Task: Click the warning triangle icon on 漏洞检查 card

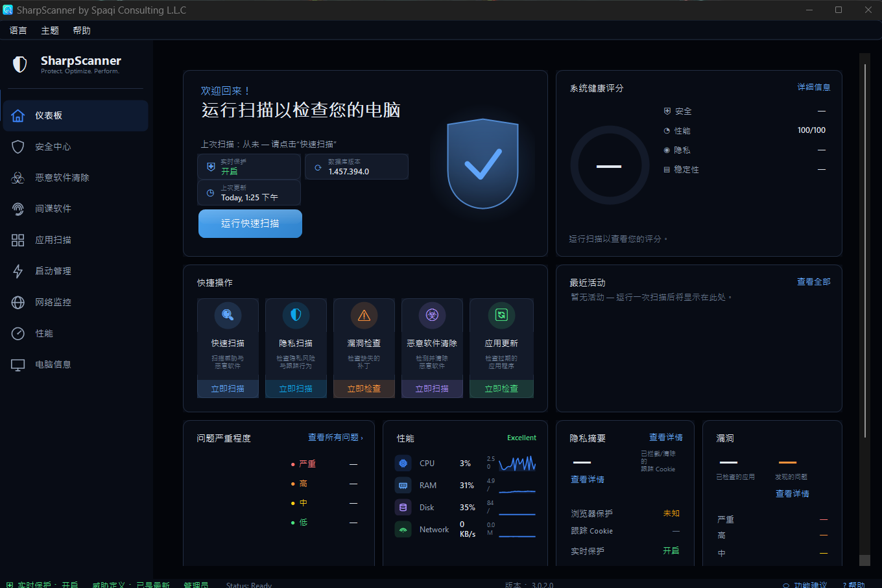Action: (x=364, y=315)
